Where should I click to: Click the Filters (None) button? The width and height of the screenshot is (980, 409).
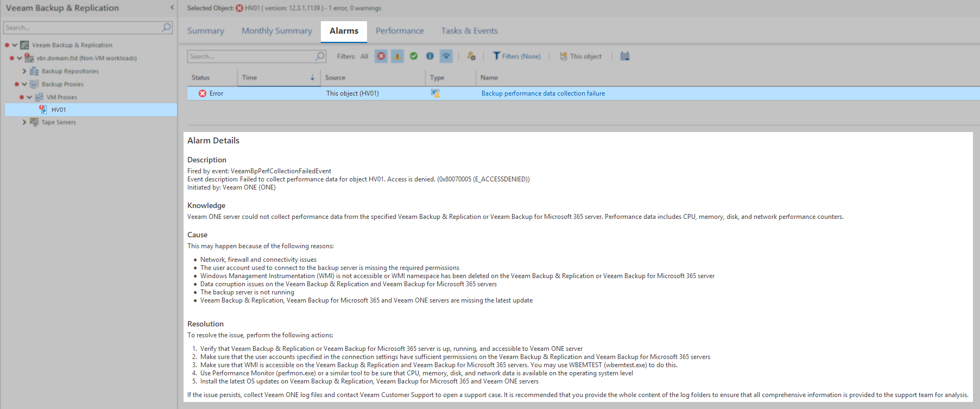pos(517,56)
